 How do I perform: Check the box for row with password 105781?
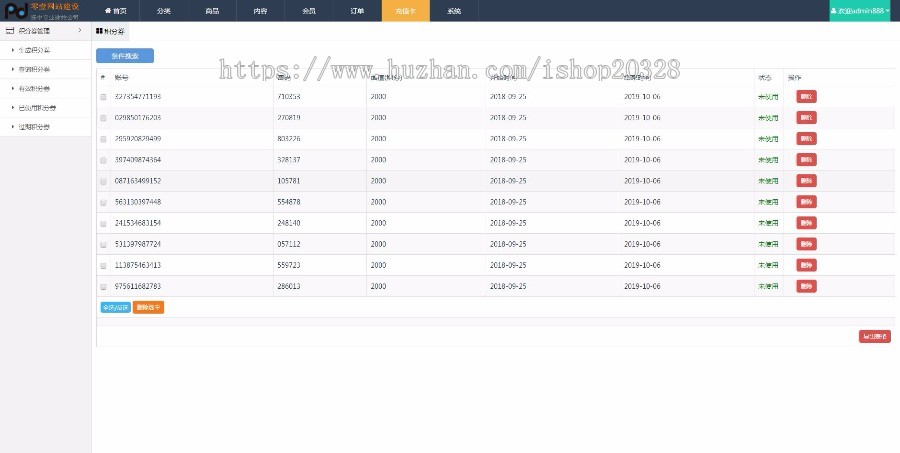103,181
